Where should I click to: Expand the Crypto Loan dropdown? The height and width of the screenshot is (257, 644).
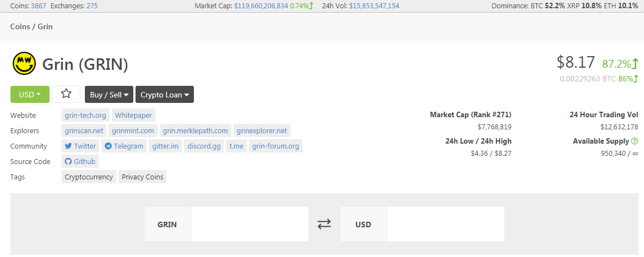(165, 95)
